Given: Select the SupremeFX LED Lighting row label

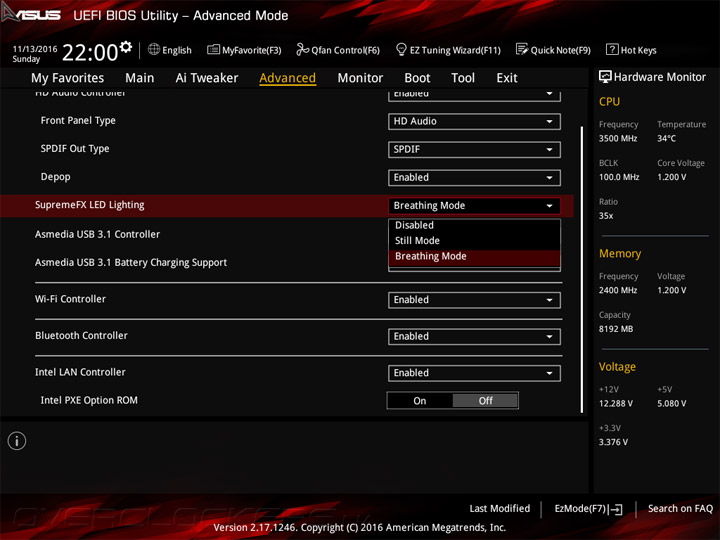Looking at the screenshot, I should pyautogui.click(x=90, y=205).
